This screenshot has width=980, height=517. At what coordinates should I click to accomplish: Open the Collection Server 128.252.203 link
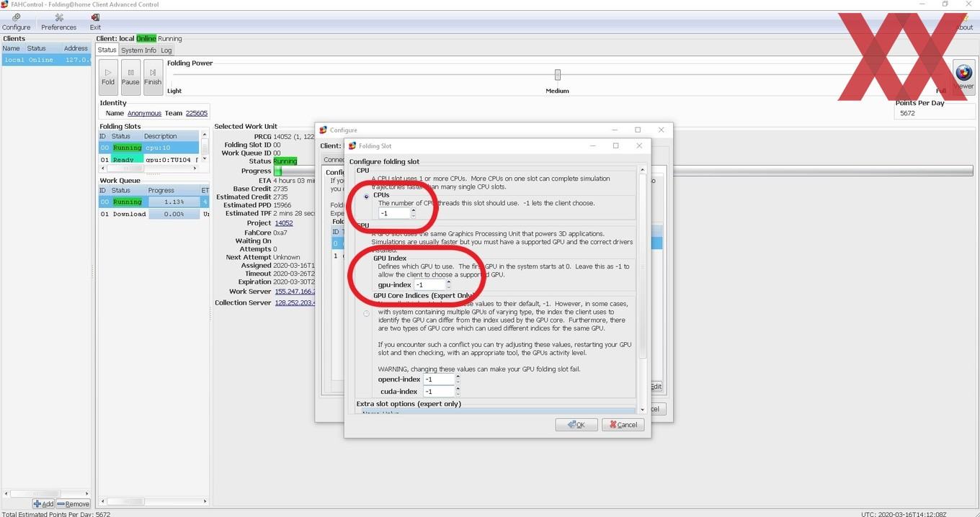295,303
